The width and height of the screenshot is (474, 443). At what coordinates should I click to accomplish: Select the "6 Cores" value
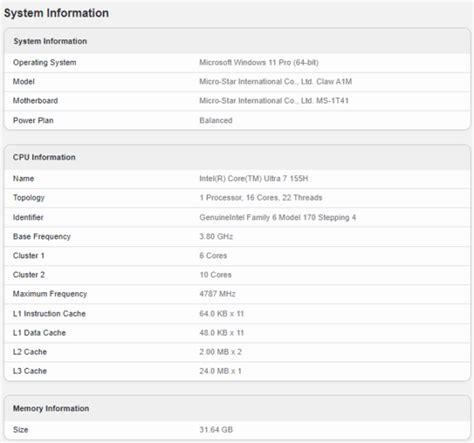213,255
